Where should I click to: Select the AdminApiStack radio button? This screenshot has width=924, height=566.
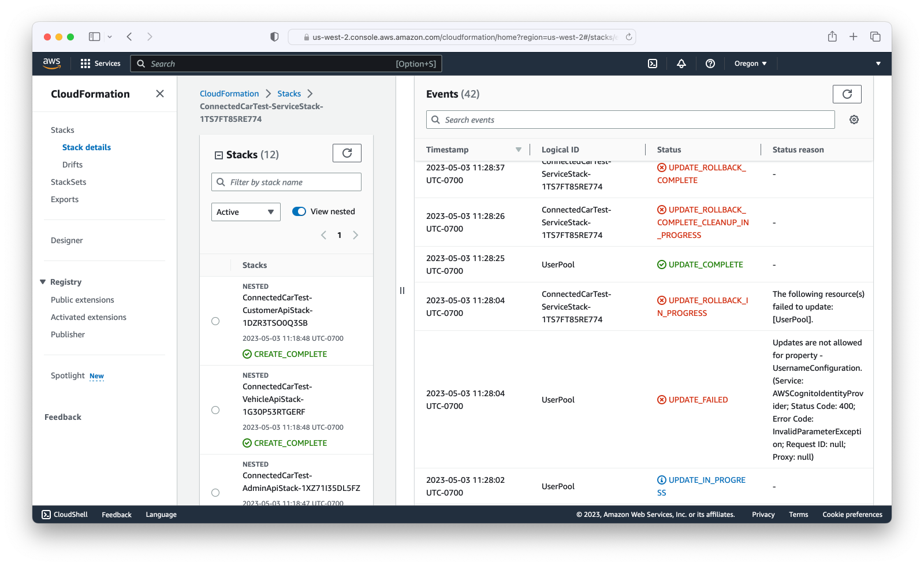tap(215, 493)
